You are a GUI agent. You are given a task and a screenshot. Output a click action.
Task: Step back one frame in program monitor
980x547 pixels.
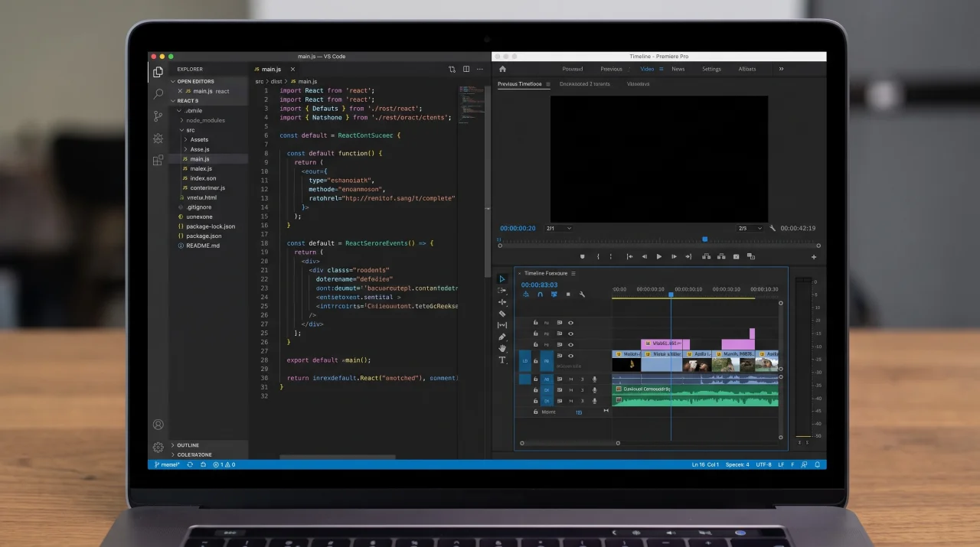[x=645, y=256]
